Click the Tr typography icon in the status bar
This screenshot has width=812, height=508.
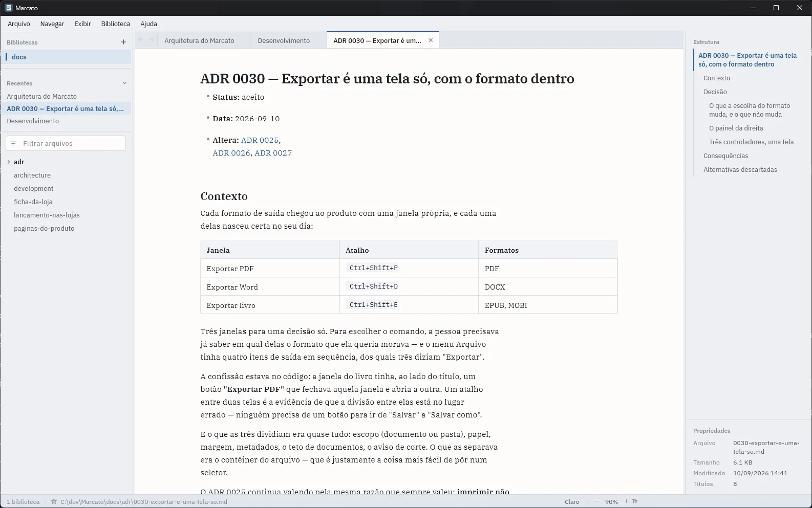coord(635,501)
